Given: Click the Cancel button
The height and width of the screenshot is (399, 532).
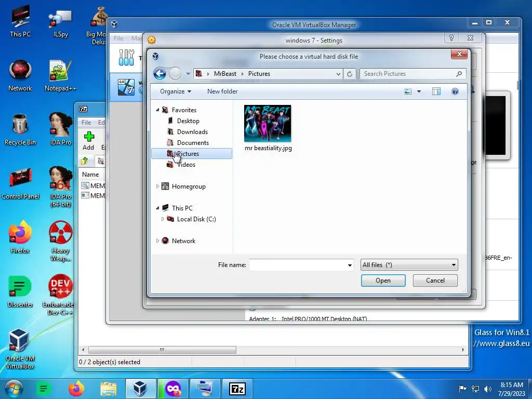Looking at the screenshot, I should 435,280.
